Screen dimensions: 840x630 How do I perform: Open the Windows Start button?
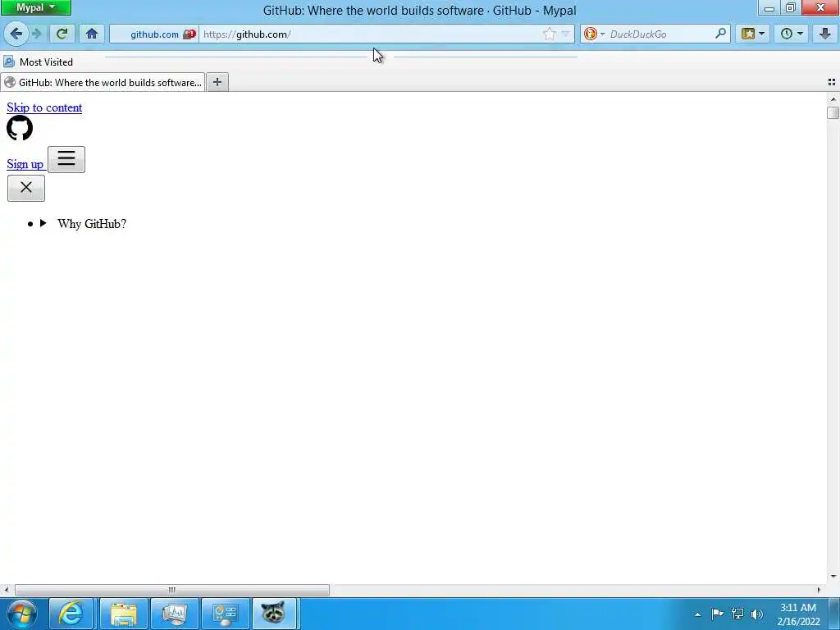22,614
